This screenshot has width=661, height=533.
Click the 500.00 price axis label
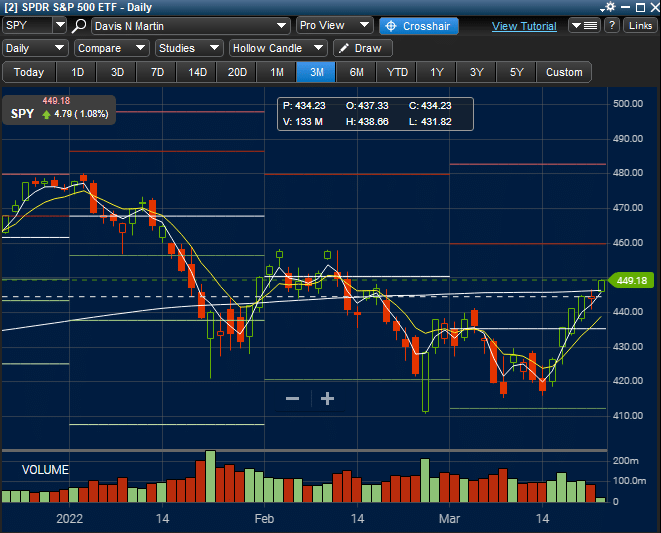pos(628,104)
